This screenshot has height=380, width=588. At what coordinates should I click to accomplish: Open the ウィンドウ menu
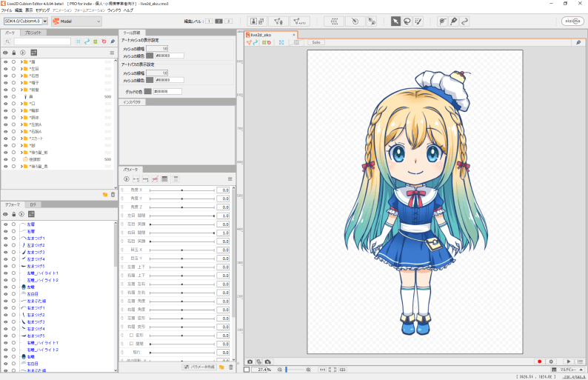click(114, 10)
